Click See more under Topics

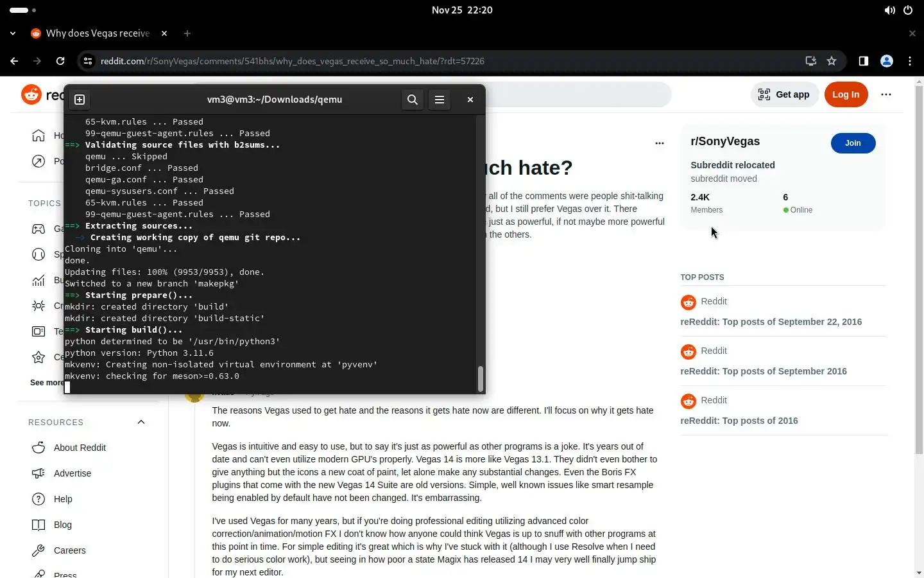(x=46, y=383)
